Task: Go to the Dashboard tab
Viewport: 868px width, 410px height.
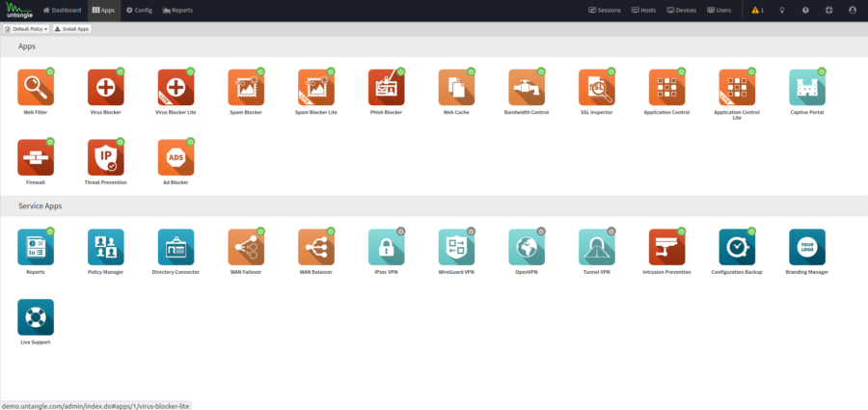Action: coord(62,11)
